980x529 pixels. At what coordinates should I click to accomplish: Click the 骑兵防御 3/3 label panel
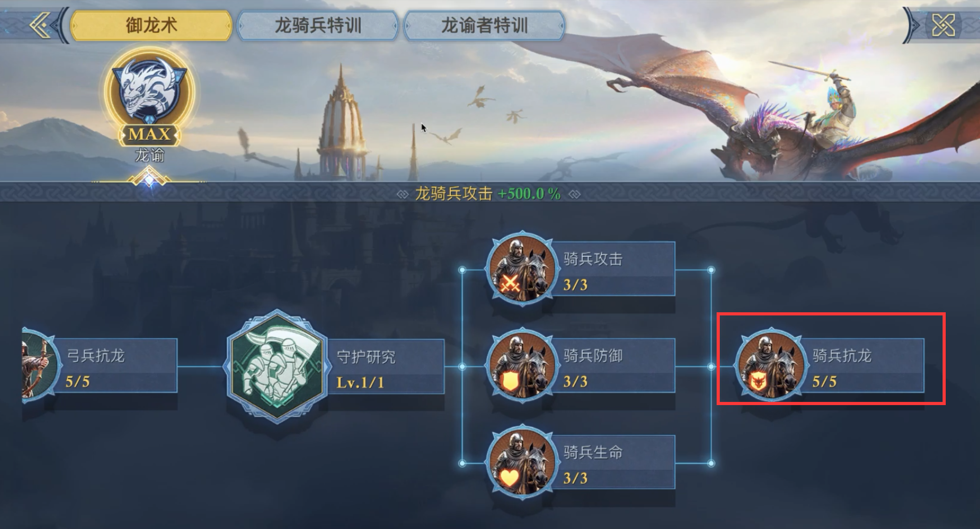coord(615,365)
